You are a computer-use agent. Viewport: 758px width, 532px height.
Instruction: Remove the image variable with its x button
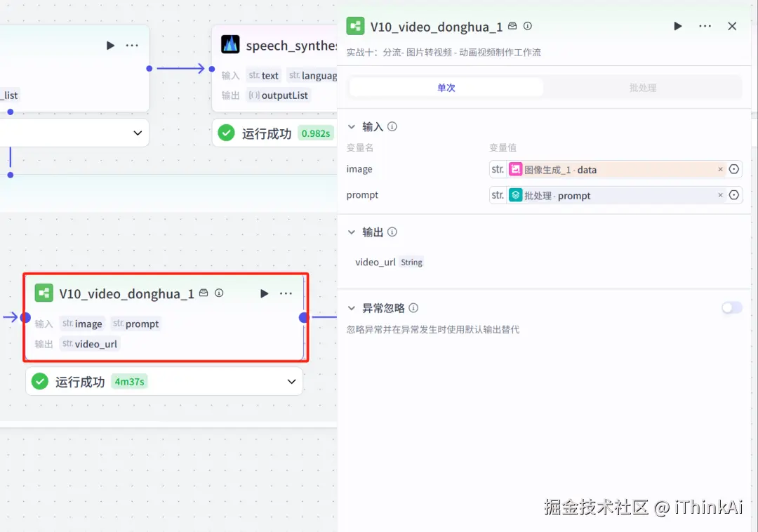(720, 169)
